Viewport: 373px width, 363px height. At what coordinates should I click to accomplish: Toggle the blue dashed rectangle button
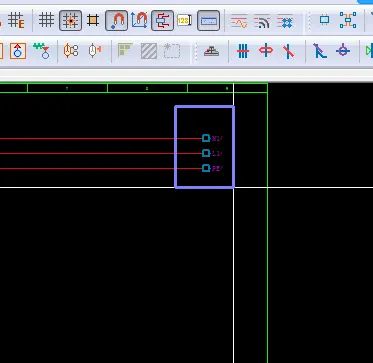tap(208, 21)
